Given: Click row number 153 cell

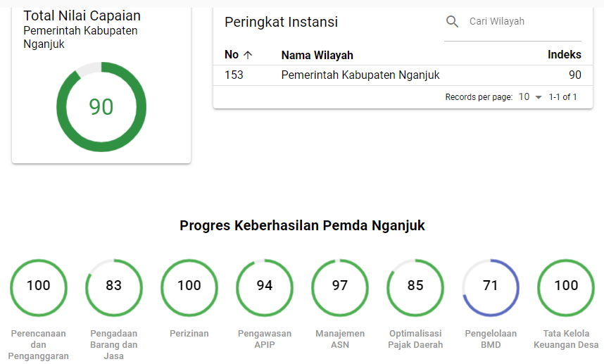Looking at the screenshot, I should click(234, 75).
